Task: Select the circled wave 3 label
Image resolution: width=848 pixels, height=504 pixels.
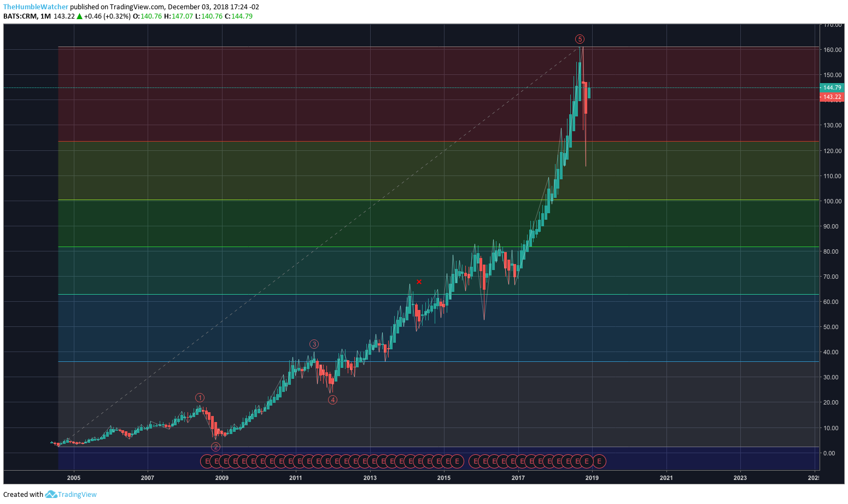Action: coord(314,344)
